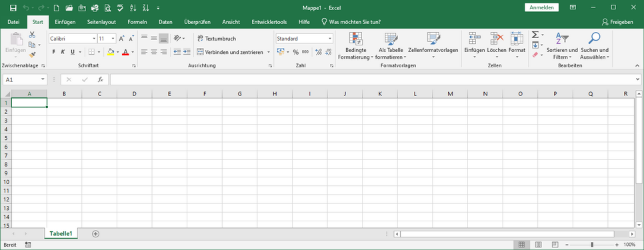Align text left horizontally
The height and width of the screenshot is (250, 644).
click(144, 52)
